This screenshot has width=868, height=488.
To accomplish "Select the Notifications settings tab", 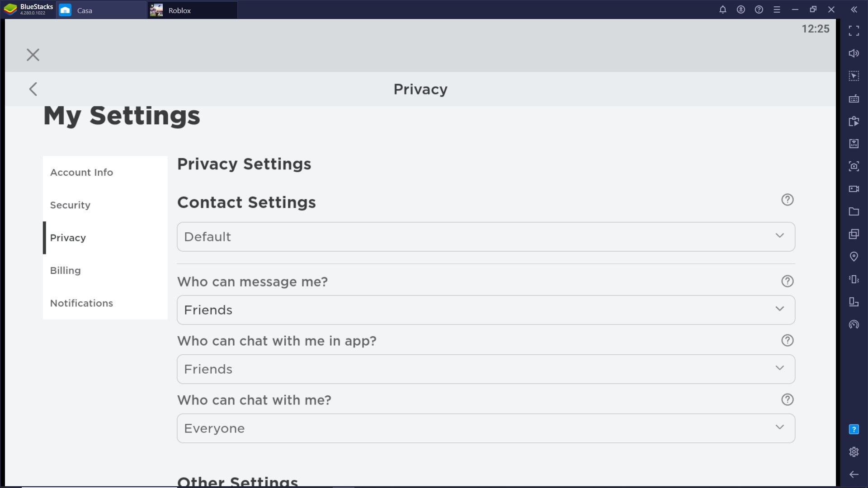I will click(82, 303).
